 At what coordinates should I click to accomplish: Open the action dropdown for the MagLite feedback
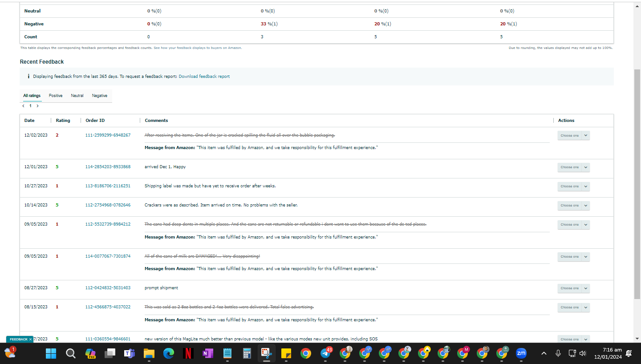(x=573, y=339)
